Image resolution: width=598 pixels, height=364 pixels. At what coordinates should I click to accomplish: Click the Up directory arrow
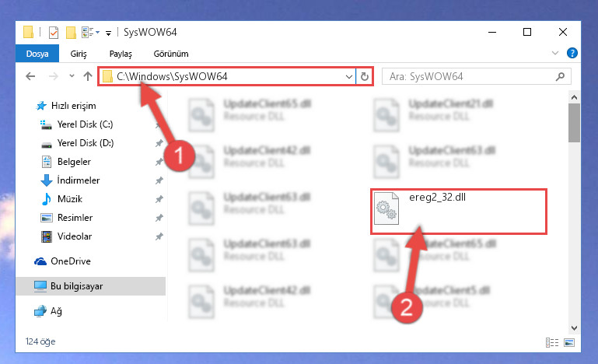click(x=88, y=76)
